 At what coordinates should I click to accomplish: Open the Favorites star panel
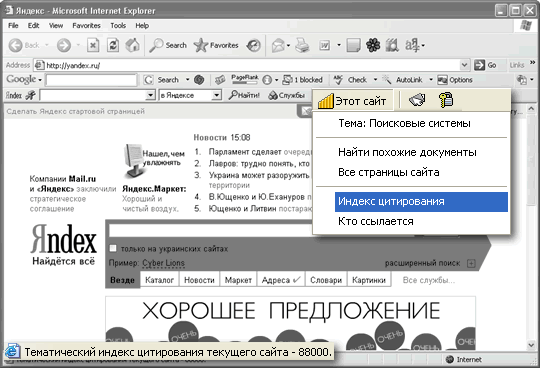pos(216,45)
